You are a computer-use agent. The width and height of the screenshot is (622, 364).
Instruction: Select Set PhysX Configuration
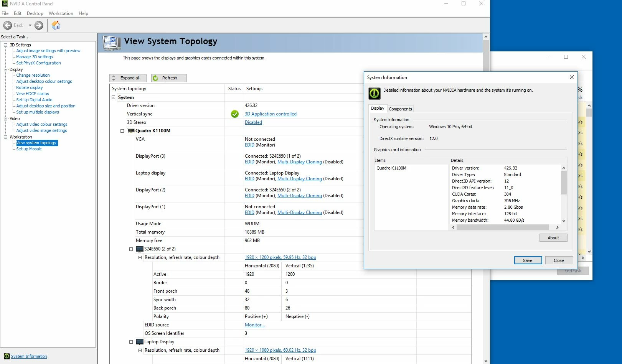(x=38, y=63)
